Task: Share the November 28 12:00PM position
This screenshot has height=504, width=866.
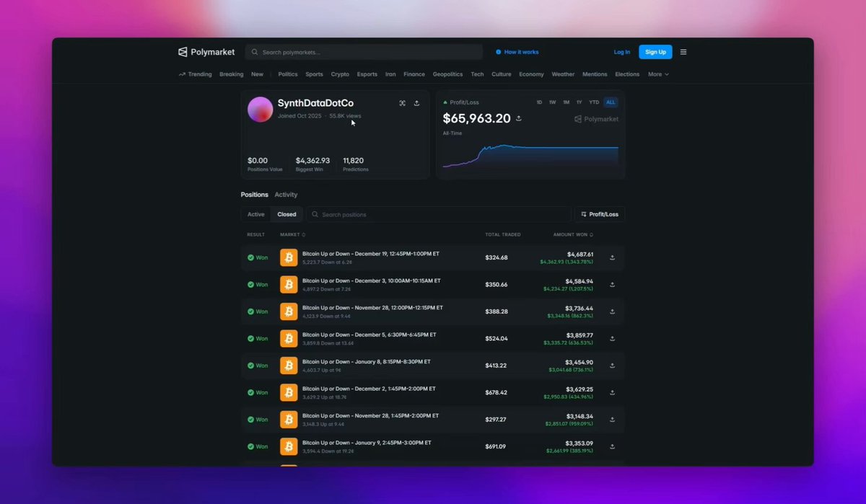Action: click(x=613, y=311)
